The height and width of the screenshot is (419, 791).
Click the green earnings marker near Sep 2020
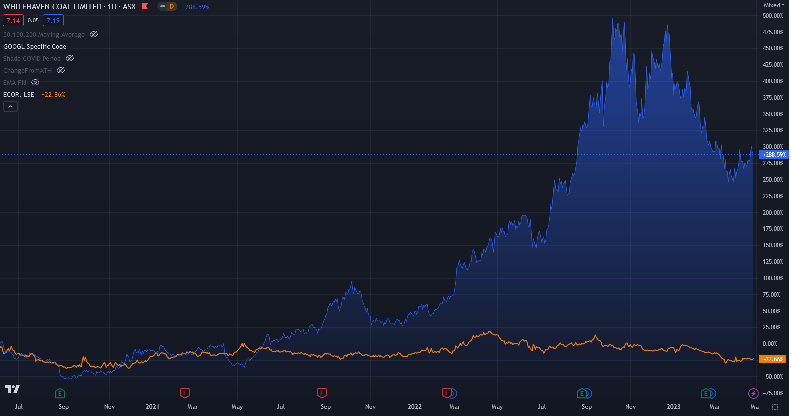60,393
